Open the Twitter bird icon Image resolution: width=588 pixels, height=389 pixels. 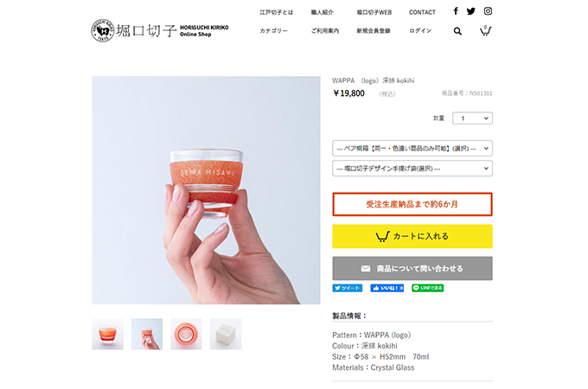pos(471,11)
